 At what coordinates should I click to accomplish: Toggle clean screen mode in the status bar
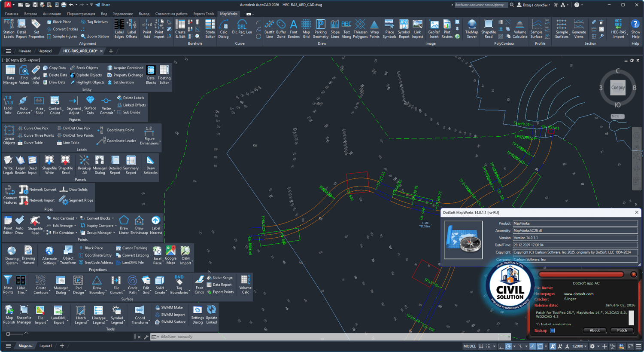pos(631,346)
